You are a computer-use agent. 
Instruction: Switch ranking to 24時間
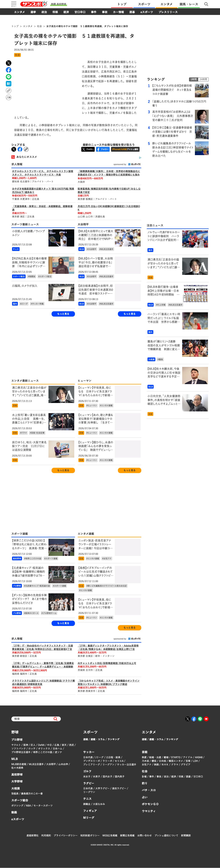coord(203,80)
